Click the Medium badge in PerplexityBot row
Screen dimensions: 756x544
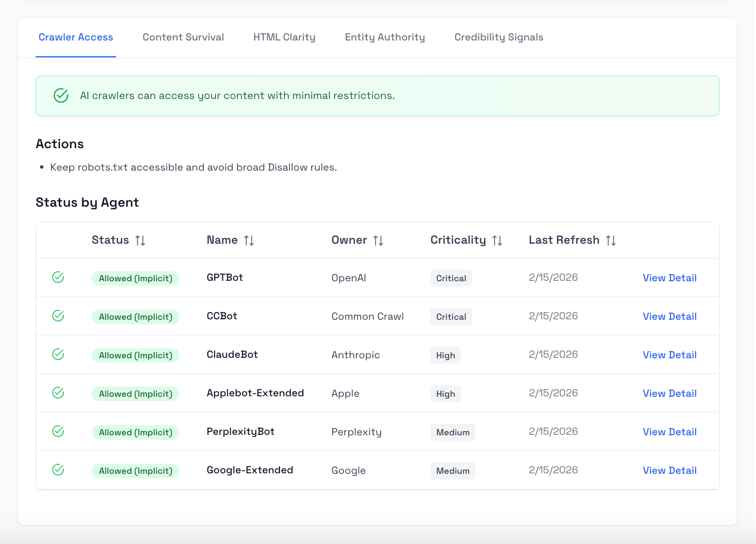tap(453, 432)
